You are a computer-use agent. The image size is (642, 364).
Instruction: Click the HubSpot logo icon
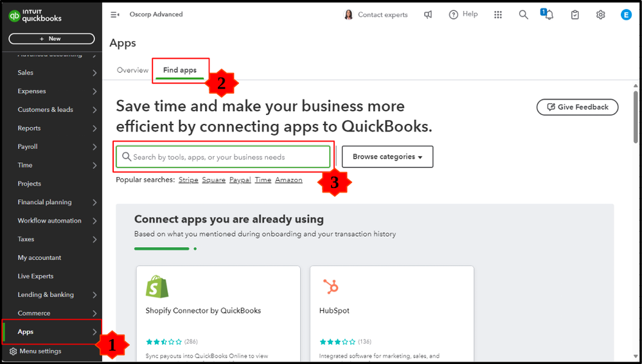[x=330, y=287]
